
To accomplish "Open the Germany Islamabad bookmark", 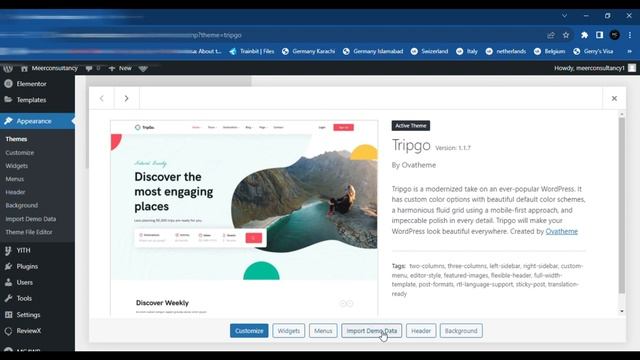I will 373,51.
